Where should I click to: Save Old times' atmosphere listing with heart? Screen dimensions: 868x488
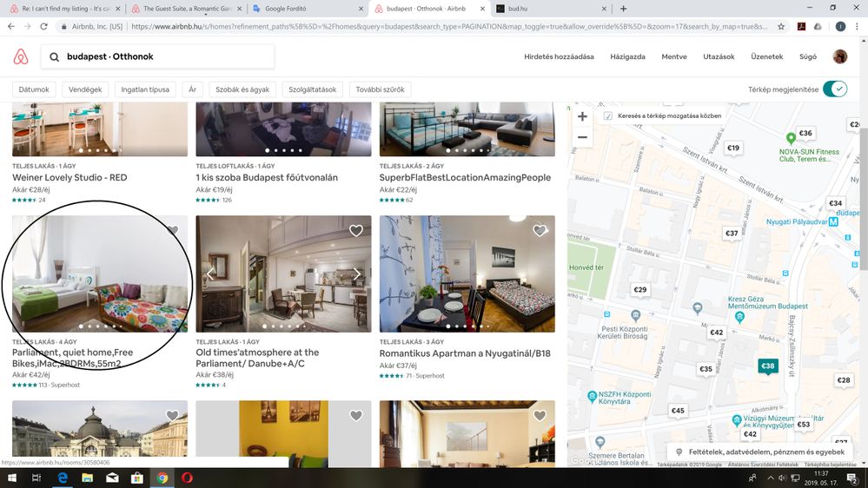[356, 231]
